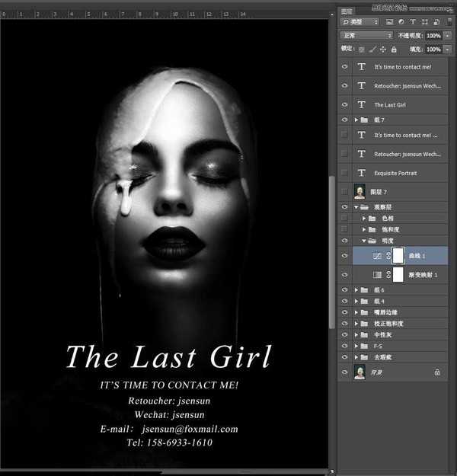This screenshot has height=476, width=457.
Task: Expand the 组 7 group folder
Action: click(356, 120)
